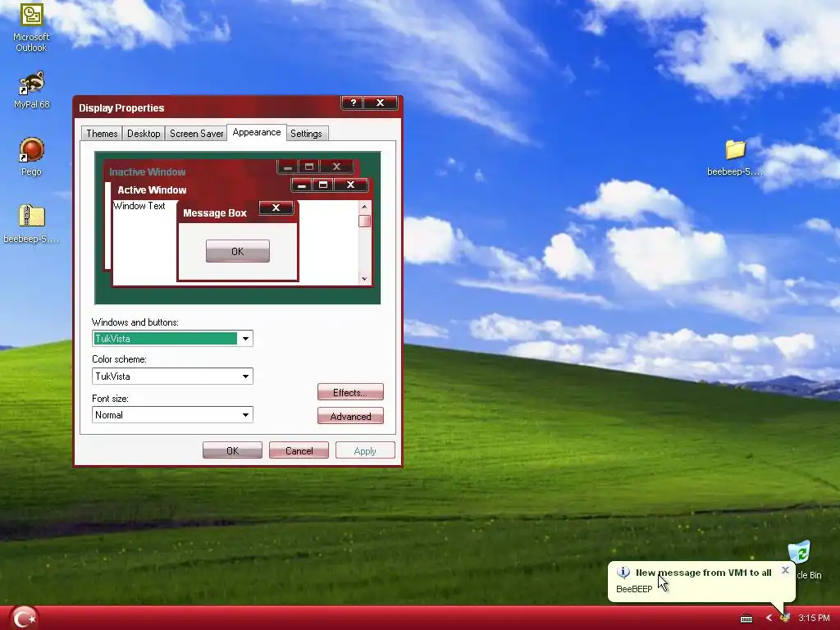Viewport: 840px width, 630px height.
Task: Expand the Color scheme dropdown
Action: [x=245, y=376]
